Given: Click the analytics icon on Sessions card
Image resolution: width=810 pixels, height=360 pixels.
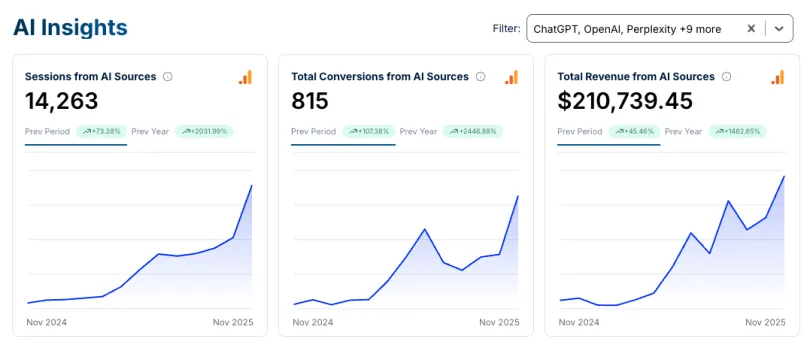Looking at the screenshot, I should (x=245, y=77).
